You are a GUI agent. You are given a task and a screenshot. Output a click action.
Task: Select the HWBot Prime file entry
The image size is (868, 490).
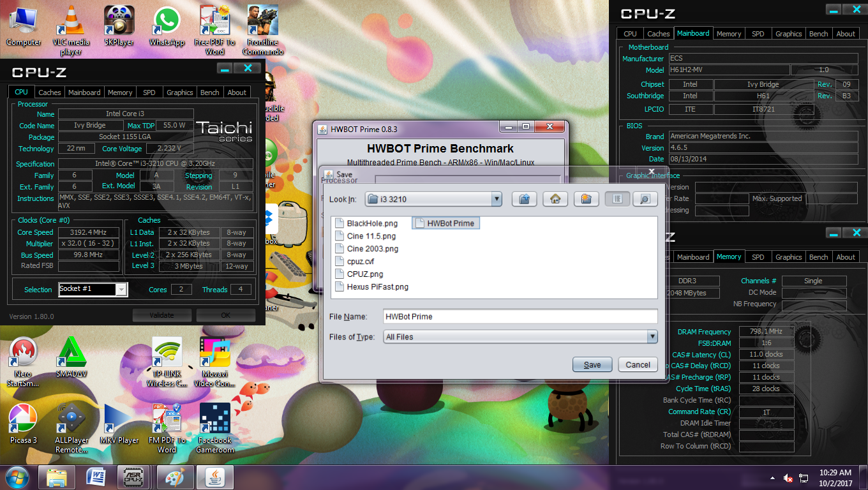point(445,223)
